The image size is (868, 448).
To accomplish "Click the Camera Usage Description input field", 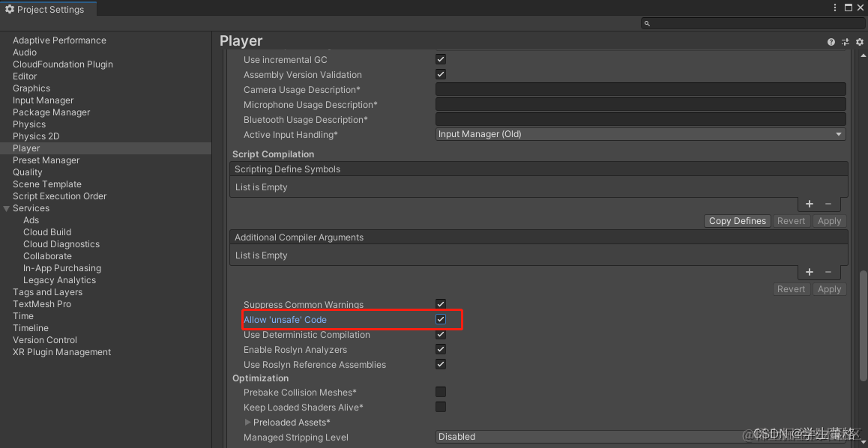I will [640, 89].
